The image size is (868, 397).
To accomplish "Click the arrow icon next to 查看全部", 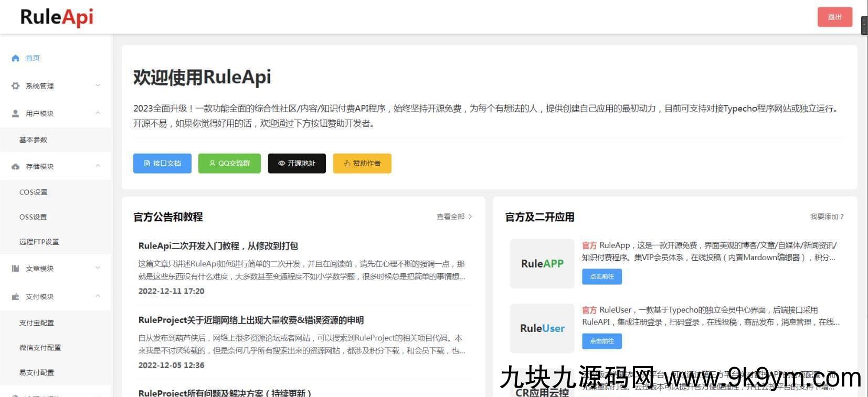I will point(470,217).
